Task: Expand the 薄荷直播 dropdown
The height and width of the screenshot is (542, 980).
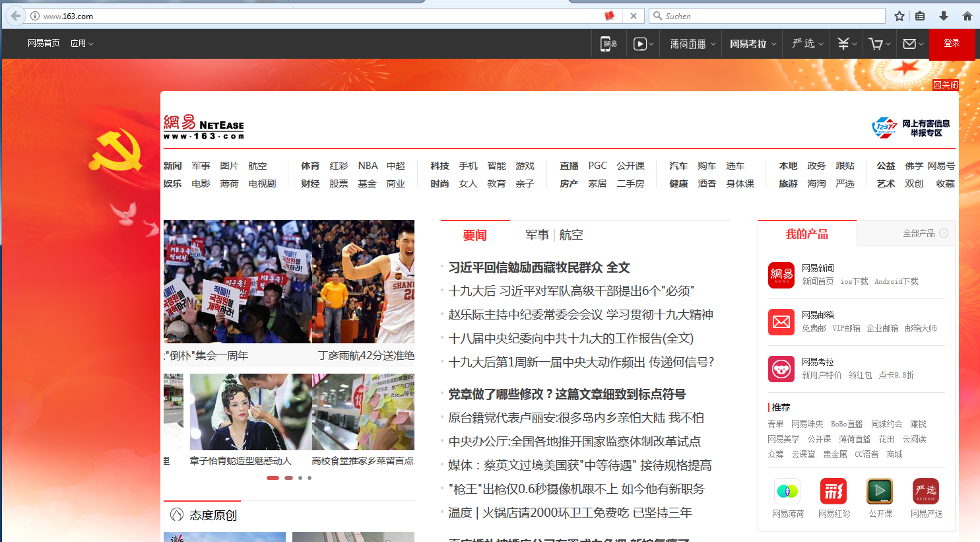Action: pos(693,44)
